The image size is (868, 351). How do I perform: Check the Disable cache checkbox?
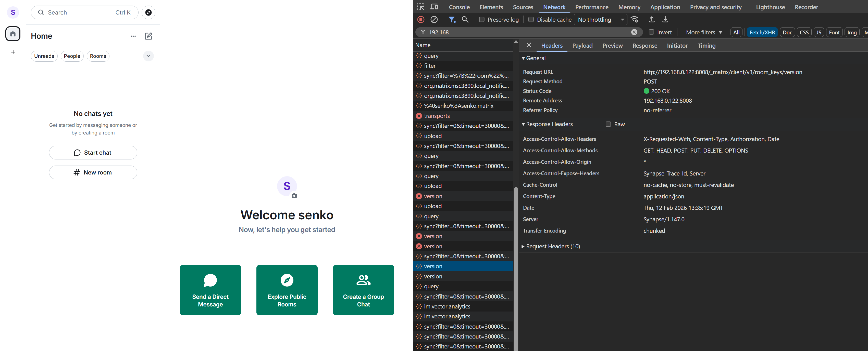coord(531,20)
